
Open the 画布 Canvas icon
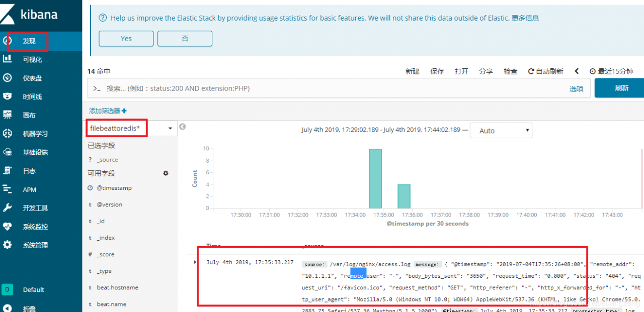pyautogui.click(x=7, y=115)
